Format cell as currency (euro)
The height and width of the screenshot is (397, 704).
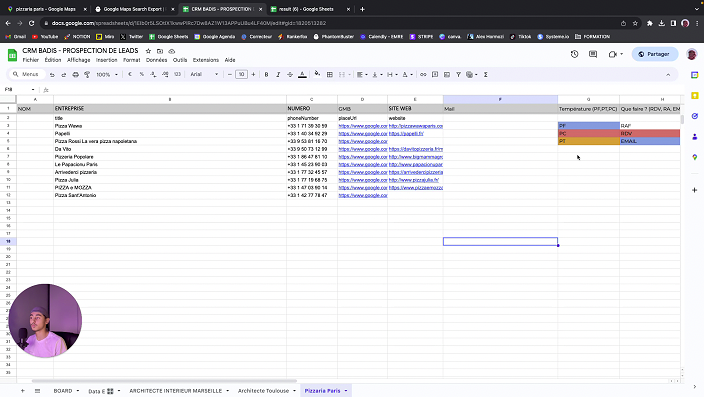point(130,75)
